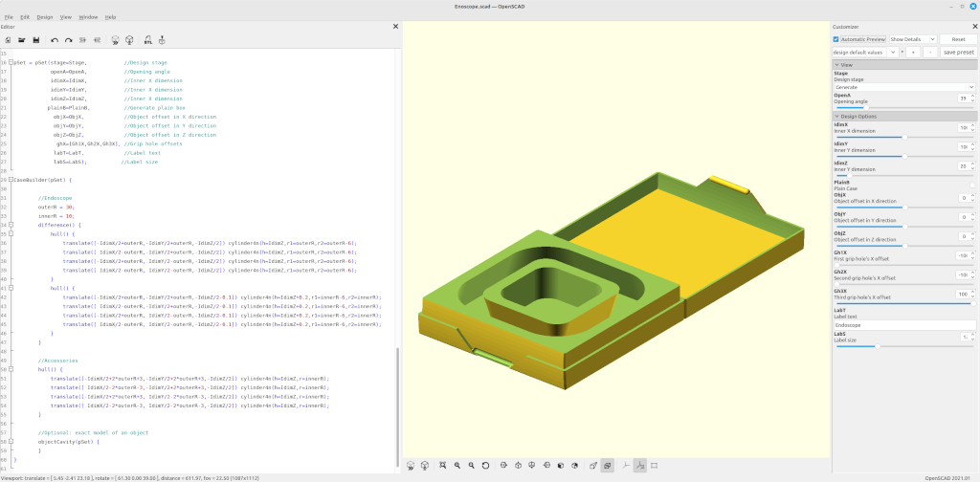This screenshot has width=980, height=482.
Task: Open the Window menu
Action: click(88, 17)
